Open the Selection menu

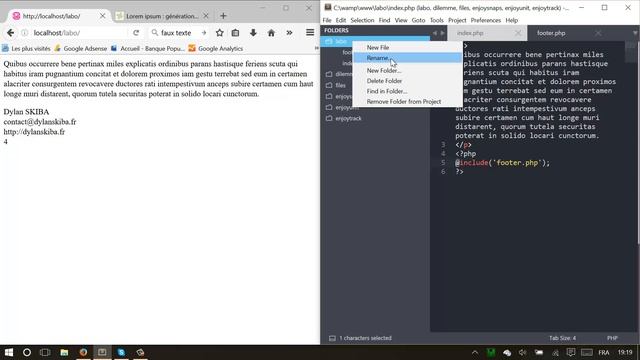point(362,20)
